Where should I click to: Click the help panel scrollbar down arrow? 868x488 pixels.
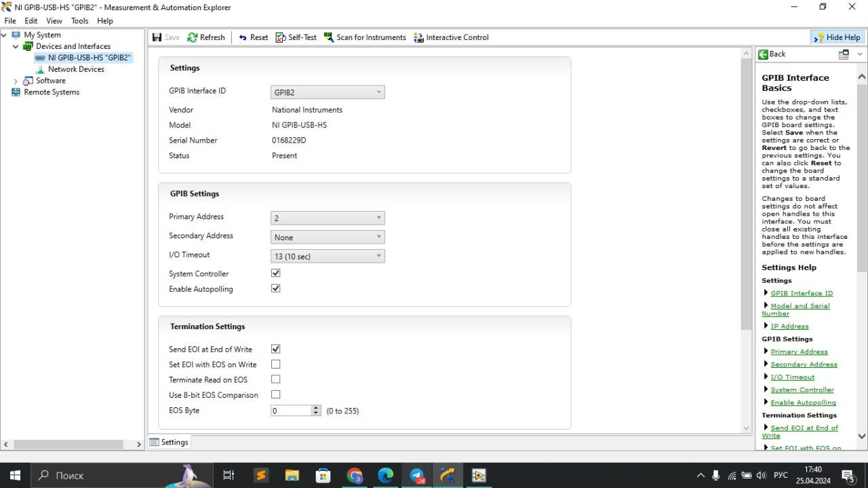[863, 436]
